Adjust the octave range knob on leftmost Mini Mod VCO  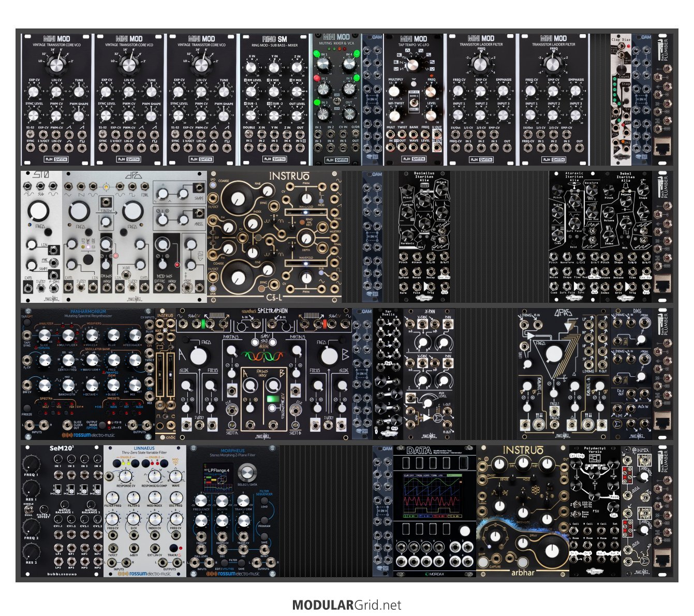click(56, 64)
